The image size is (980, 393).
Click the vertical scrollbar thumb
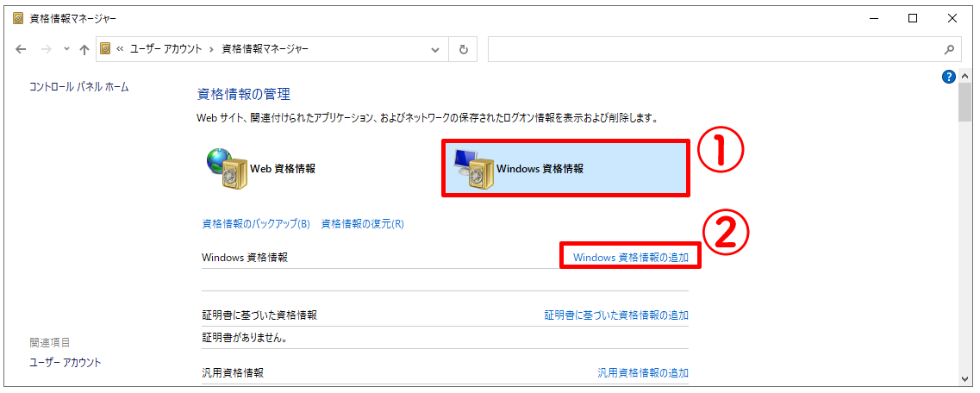tap(967, 103)
